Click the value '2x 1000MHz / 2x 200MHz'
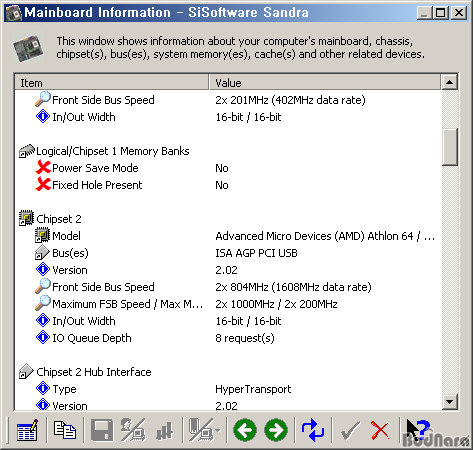This screenshot has height=450, width=473. click(276, 304)
